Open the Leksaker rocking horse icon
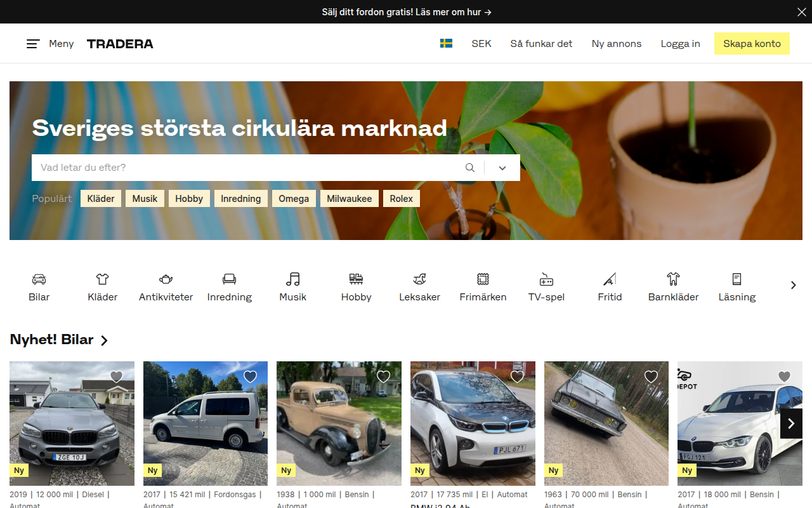This screenshot has width=812, height=508. [x=420, y=279]
